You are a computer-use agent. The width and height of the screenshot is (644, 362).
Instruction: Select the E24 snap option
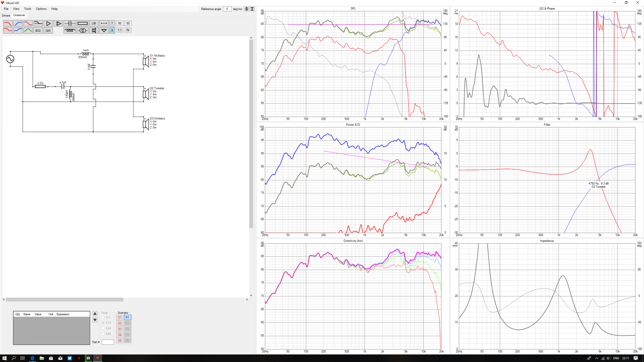pyautogui.click(x=103, y=328)
